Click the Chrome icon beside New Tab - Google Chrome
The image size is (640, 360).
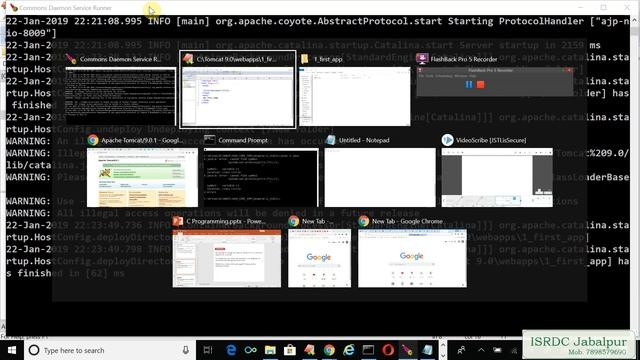click(364, 221)
